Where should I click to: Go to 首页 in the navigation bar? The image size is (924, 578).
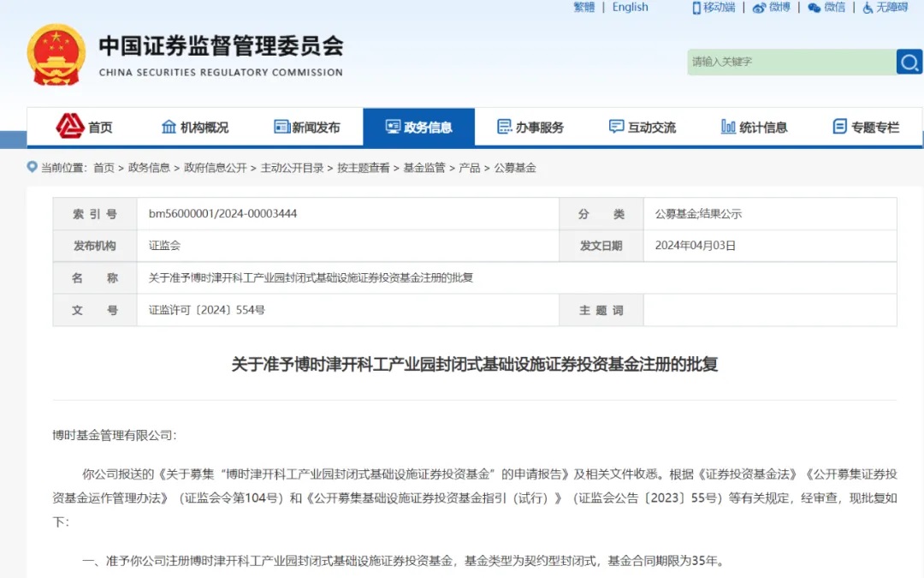pyautogui.click(x=100, y=128)
